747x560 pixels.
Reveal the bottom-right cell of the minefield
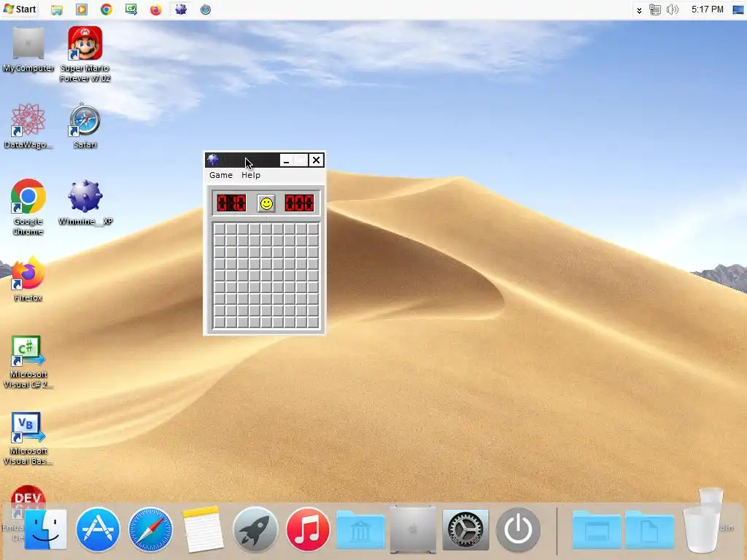coord(313,322)
